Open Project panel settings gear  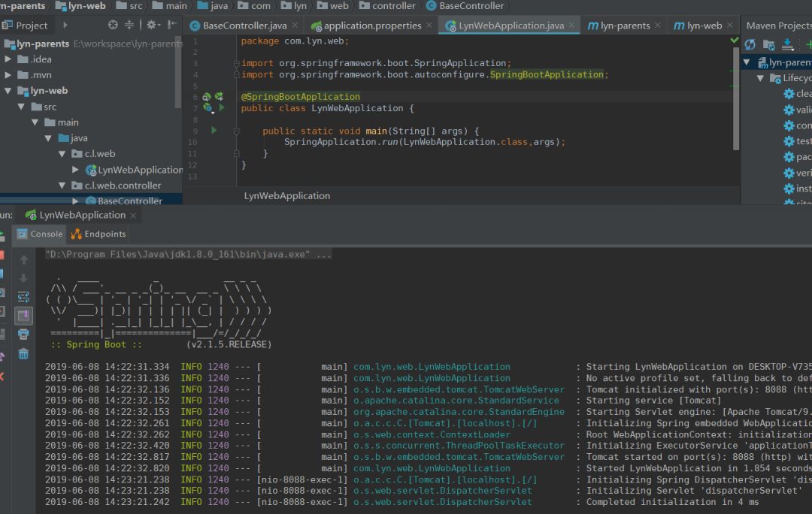[x=151, y=25]
